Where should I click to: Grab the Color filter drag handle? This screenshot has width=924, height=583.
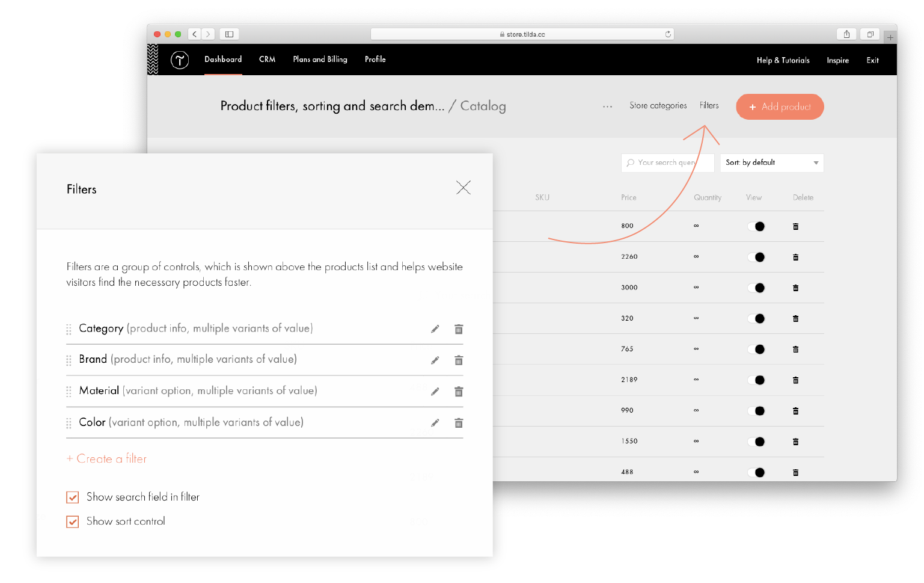coord(69,423)
